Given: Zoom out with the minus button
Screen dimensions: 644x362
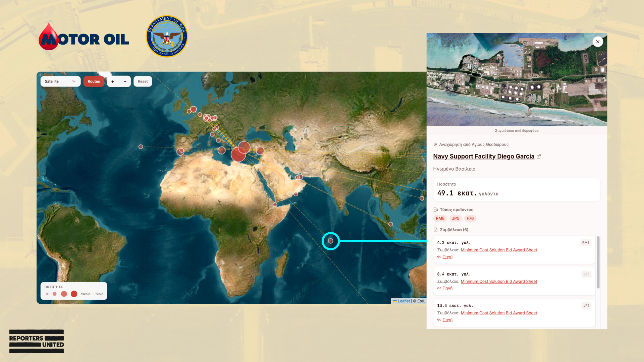Looking at the screenshot, I should coord(125,81).
